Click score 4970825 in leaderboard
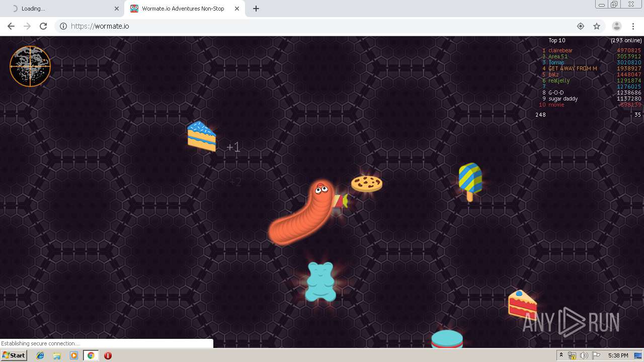The width and height of the screenshot is (644, 362). (x=629, y=50)
